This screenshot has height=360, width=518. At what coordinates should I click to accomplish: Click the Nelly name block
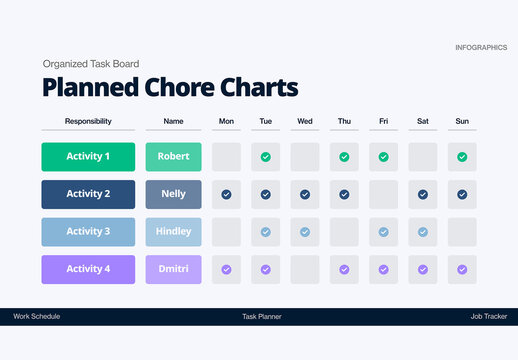coord(173,194)
